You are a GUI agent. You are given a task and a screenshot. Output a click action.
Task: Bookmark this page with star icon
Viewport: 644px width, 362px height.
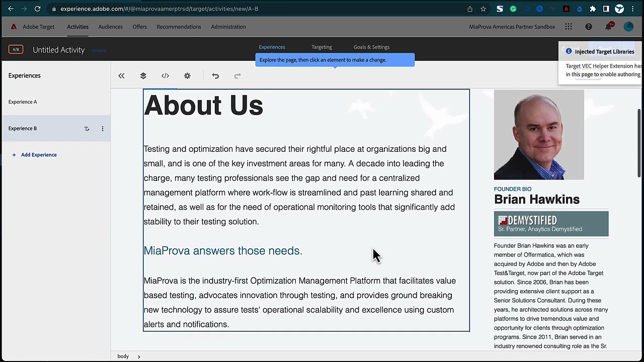point(483,9)
